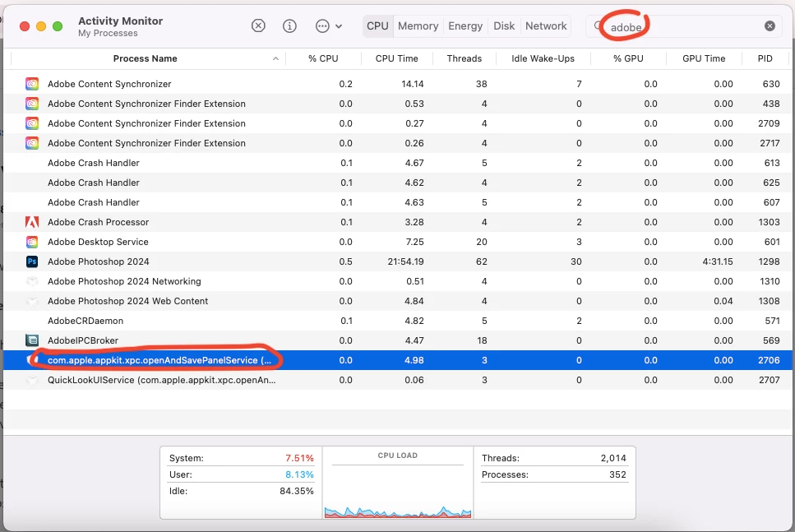Screen dimensions: 795x532
Task: Open the ellipsis more-actions menu
Action: click(329, 25)
